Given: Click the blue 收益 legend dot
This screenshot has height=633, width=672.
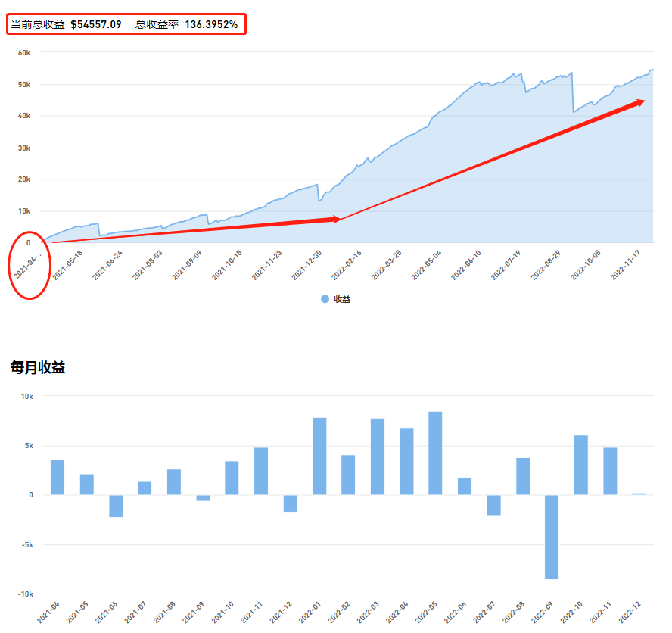Looking at the screenshot, I should click(325, 299).
